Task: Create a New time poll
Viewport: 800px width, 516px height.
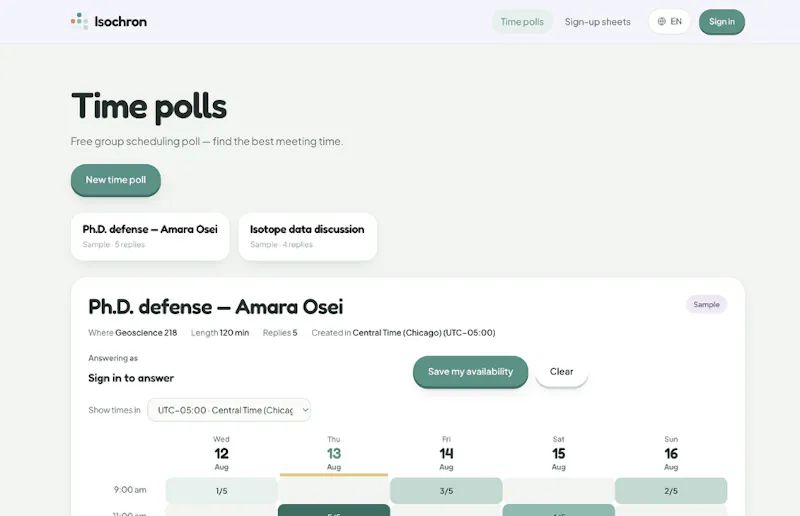Action: (x=116, y=180)
